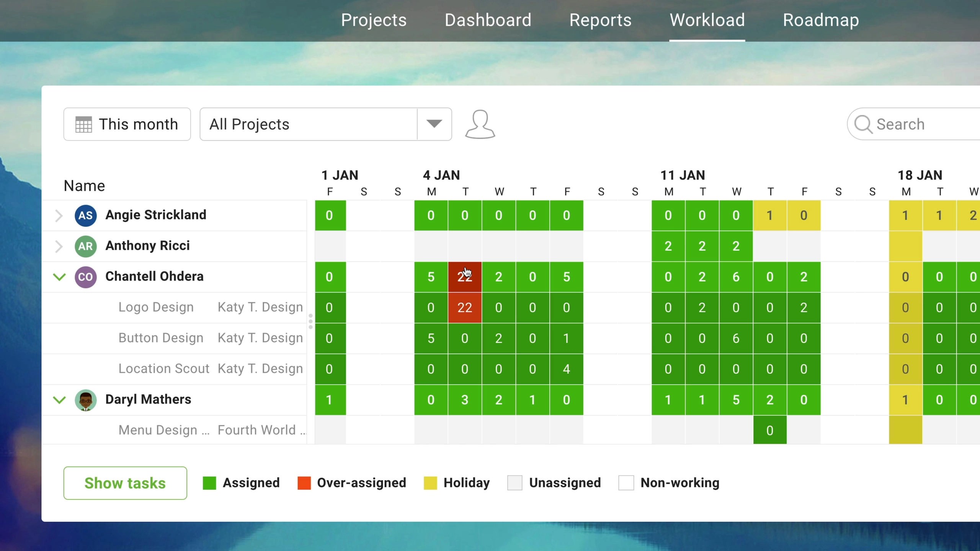The image size is (980, 551).
Task: Click the Show tasks button
Action: click(x=125, y=483)
